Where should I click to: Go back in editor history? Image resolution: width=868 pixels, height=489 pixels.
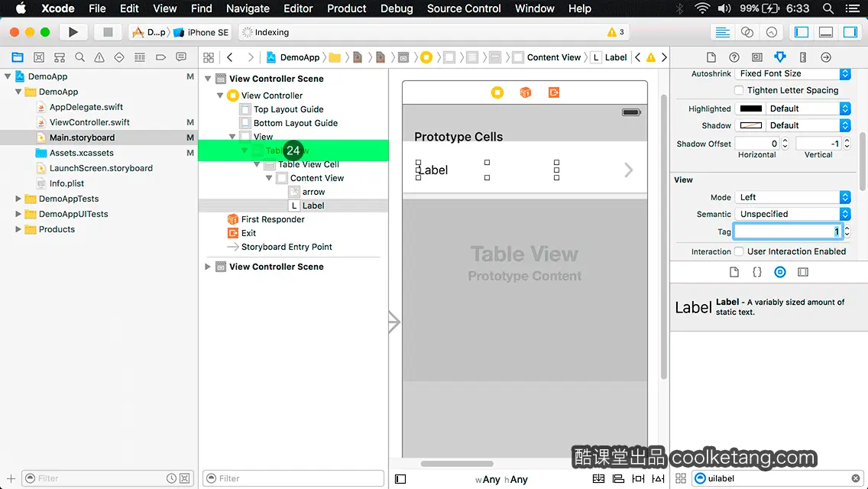[230, 57]
